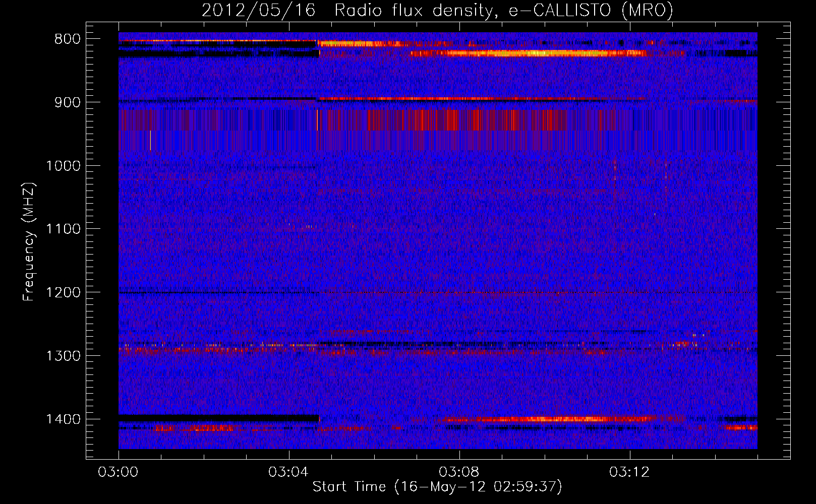
Task: Click the 1300 frequency tick label
Action: [63, 356]
